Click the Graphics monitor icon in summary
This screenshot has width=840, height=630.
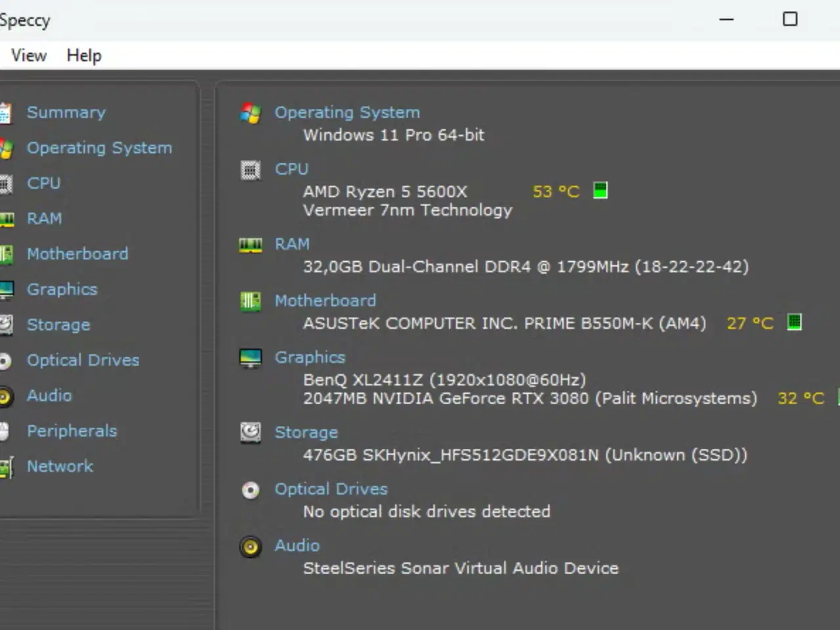pos(250,358)
